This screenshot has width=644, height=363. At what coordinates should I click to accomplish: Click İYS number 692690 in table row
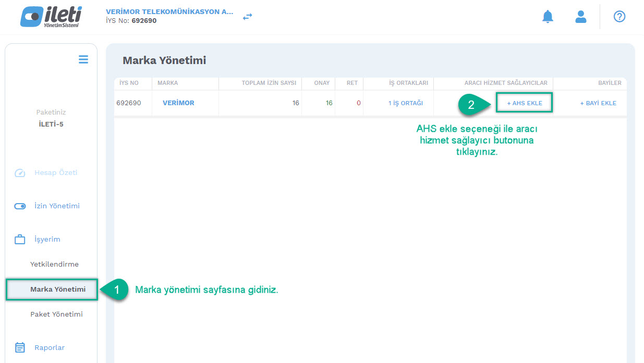pyautogui.click(x=129, y=103)
